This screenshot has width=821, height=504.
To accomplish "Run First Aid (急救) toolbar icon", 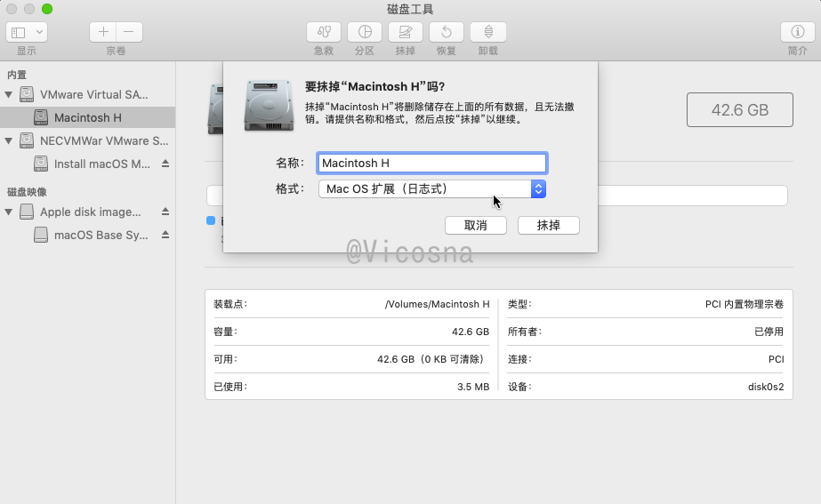I will (324, 32).
